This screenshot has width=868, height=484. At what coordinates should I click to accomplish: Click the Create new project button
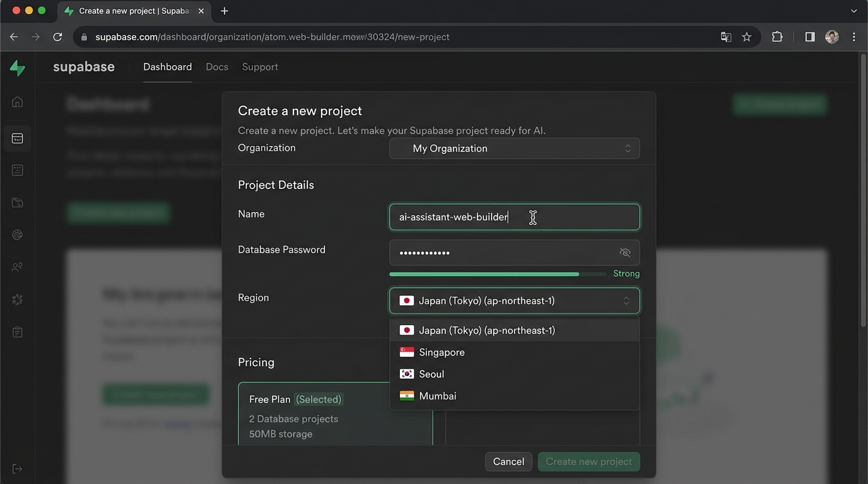click(x=589, y=461)
